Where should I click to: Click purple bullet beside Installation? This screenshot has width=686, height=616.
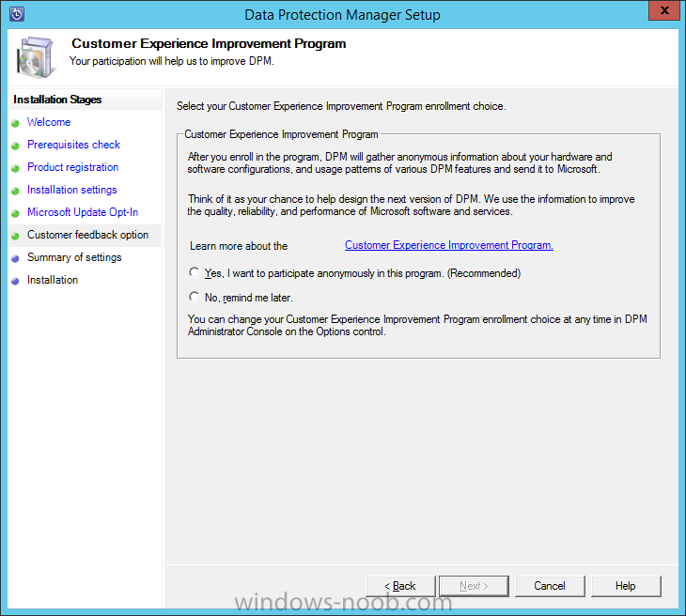point(15,281)
